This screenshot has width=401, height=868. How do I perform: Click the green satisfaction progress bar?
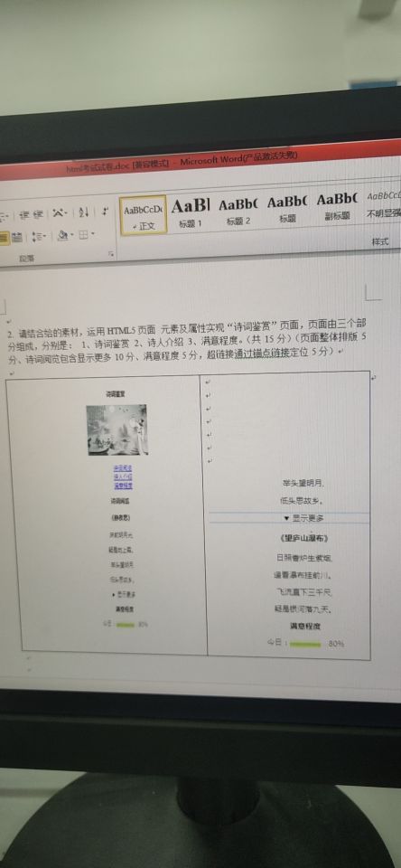[305, 645]
